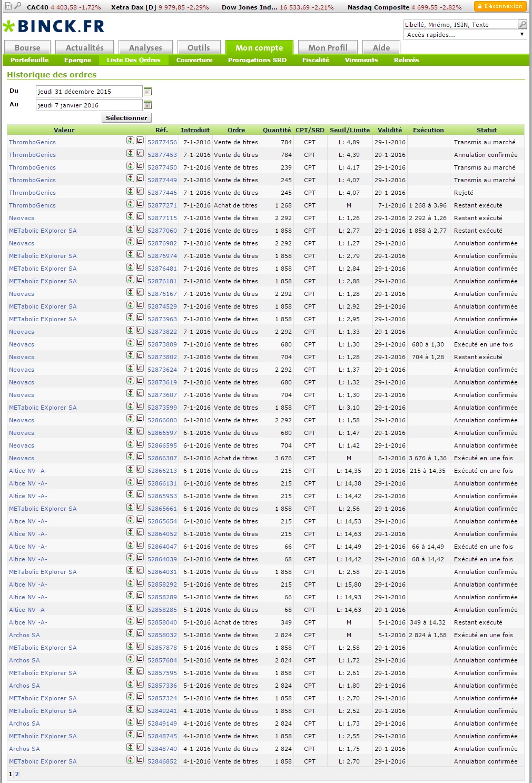Switch to the Analyses tab

[145, 47]
